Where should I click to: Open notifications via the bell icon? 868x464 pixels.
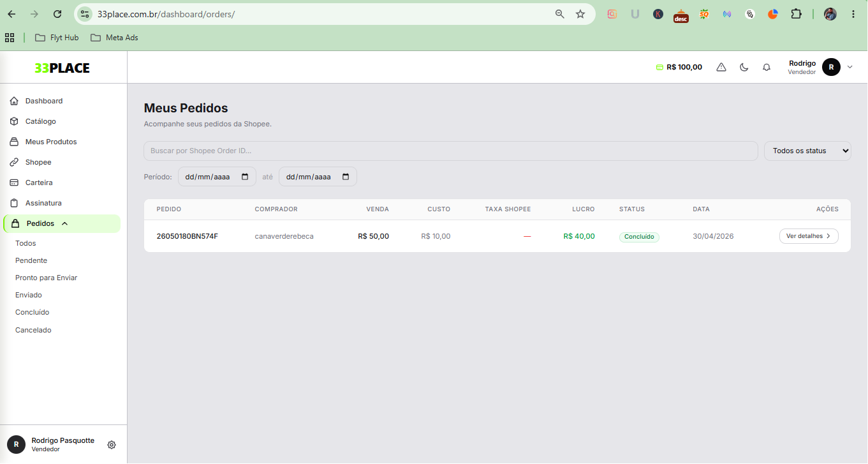(767, 67)
